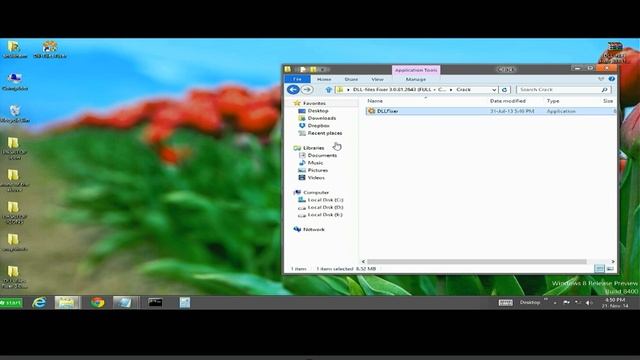This screenshot has height=360, width=640.
Task: Go up one folder level arrow
Action: tap(329, 89)
